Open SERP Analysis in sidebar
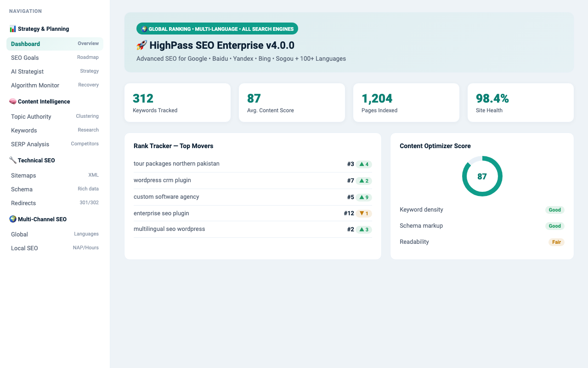Viewport: 588px width, 368px height. point(55,144)
